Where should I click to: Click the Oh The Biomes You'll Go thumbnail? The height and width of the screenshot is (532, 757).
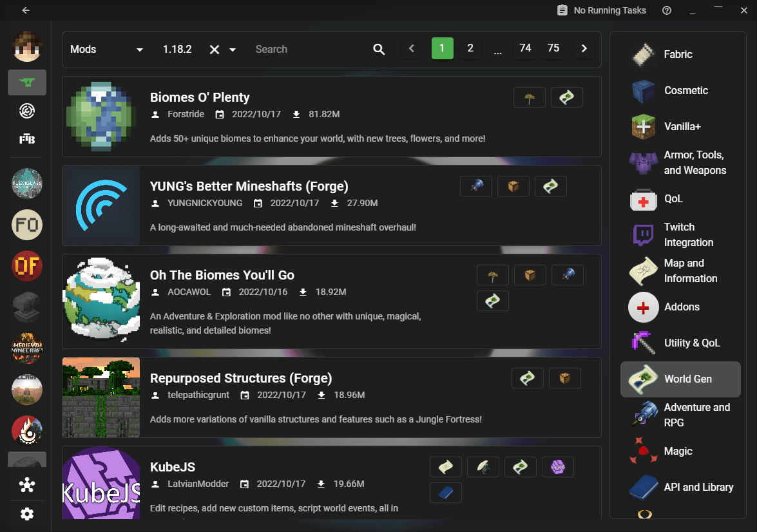pos(101,299)
